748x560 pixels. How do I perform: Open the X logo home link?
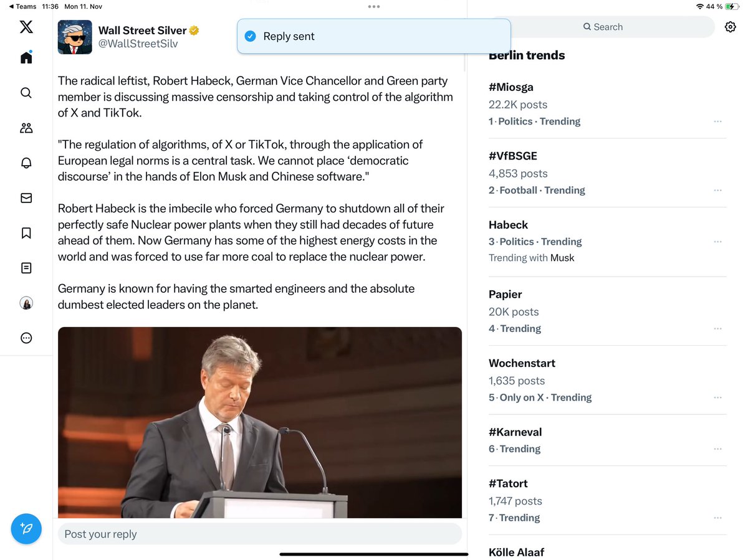click(x=26, y=27)
